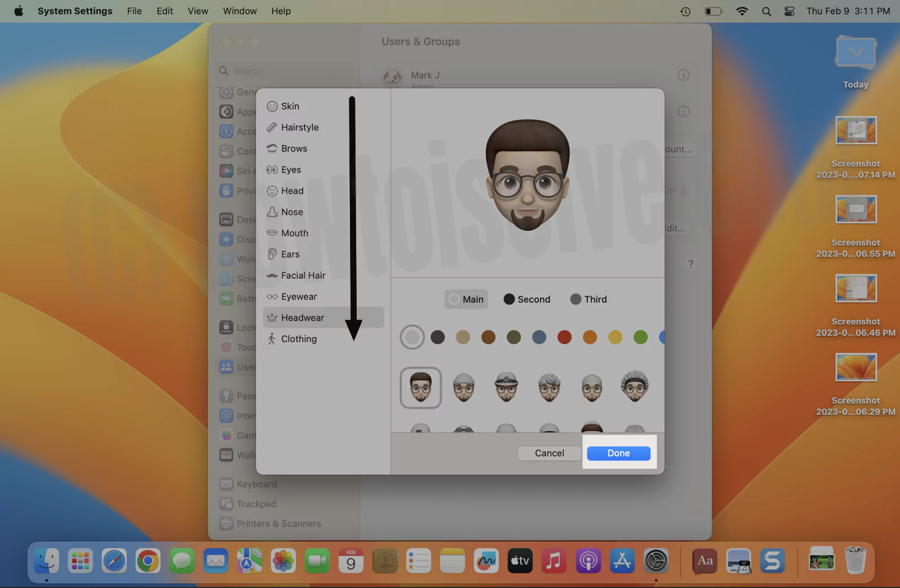Pick the brown color swatch

tap(488, 337)
